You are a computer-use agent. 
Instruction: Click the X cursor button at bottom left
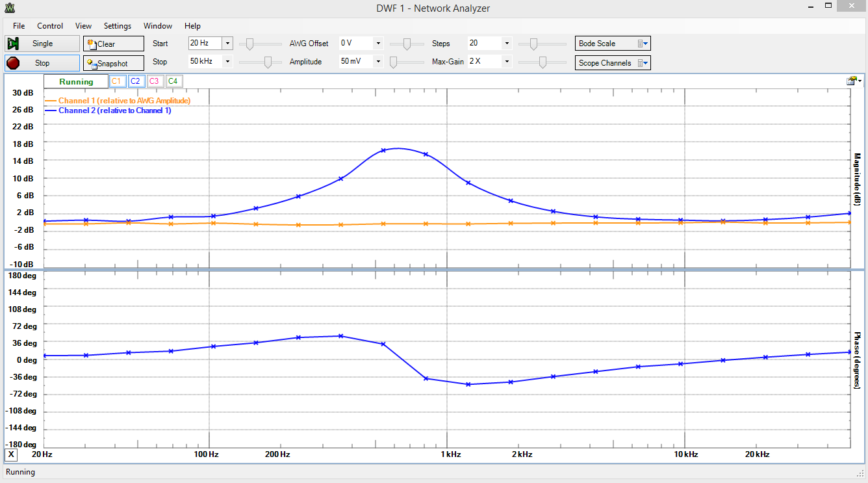(x=12, y=454)
